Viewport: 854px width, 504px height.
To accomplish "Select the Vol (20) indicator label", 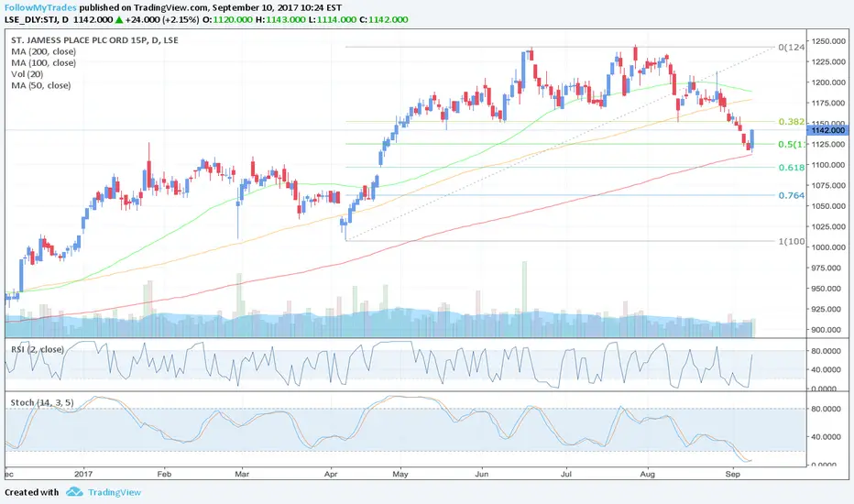I will 27,74.
